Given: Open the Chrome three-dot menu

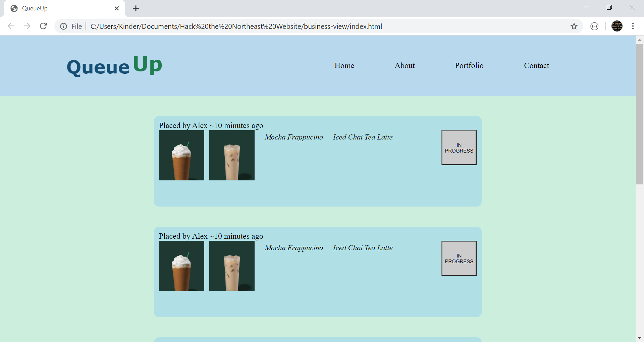Looking at the screenshot, I should point(633,26).
